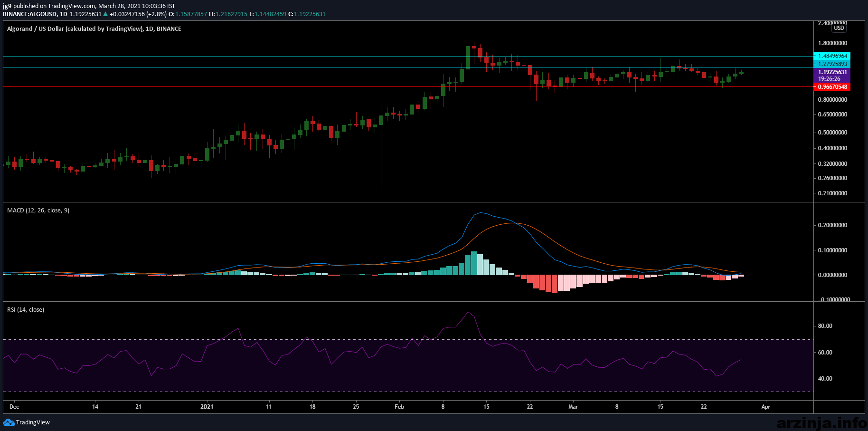
Task: Click the RSI (14, close) indicator legend
Action: (26, 309)
